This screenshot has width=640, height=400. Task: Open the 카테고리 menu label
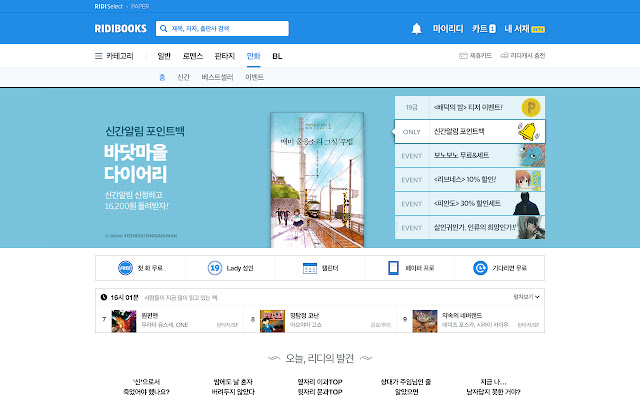tap(120, 56)
